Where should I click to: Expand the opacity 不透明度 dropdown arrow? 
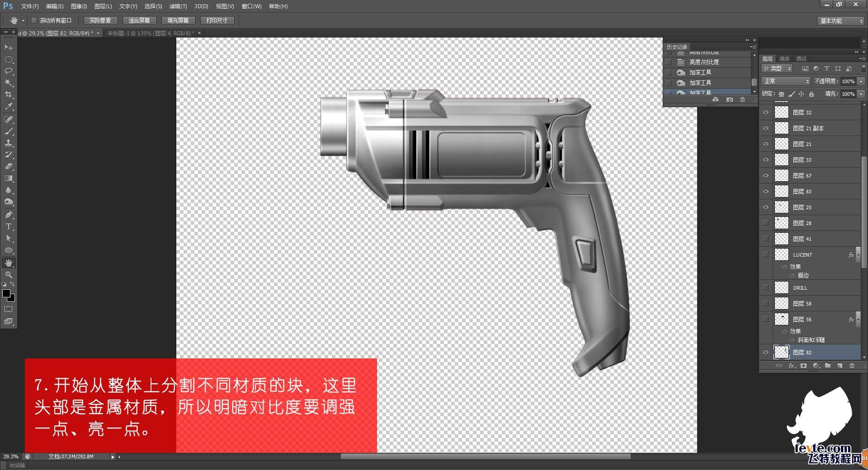pos(861,81)
